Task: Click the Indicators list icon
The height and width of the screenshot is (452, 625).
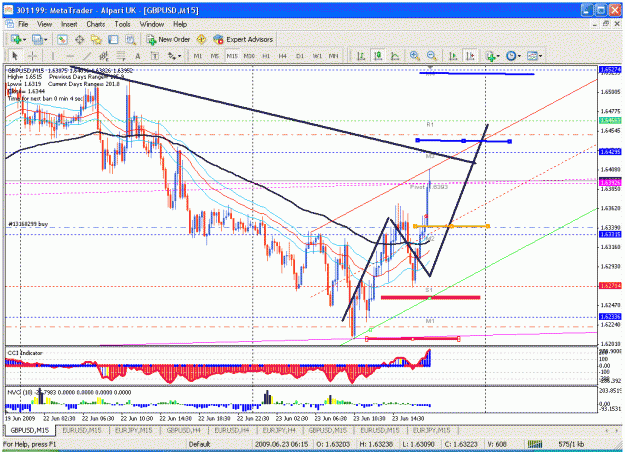Action: coord(491,56)
